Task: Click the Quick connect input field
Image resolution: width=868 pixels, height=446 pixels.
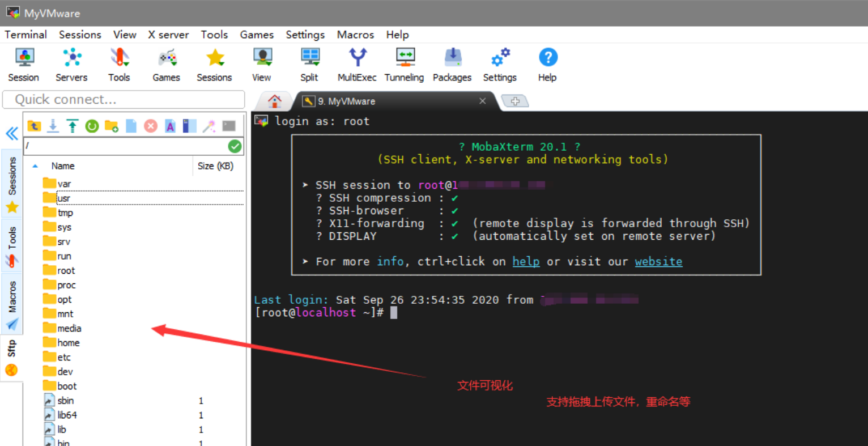Action: tap(124, 100)
